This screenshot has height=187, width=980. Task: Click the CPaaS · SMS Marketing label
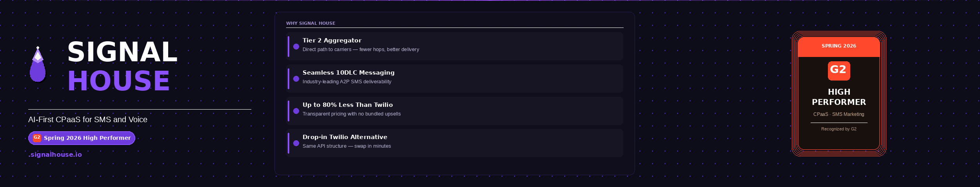point(838,114)
